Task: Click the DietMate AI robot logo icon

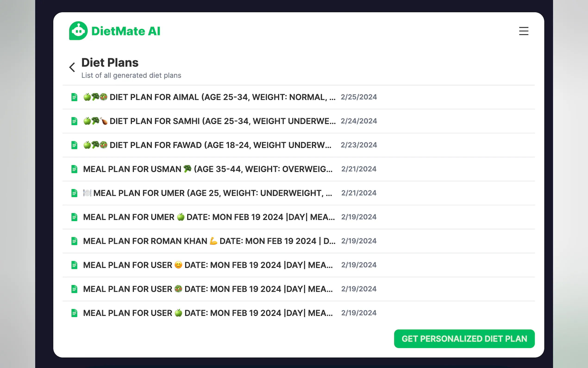Action: pyautogui.click(x=78, y=31)
